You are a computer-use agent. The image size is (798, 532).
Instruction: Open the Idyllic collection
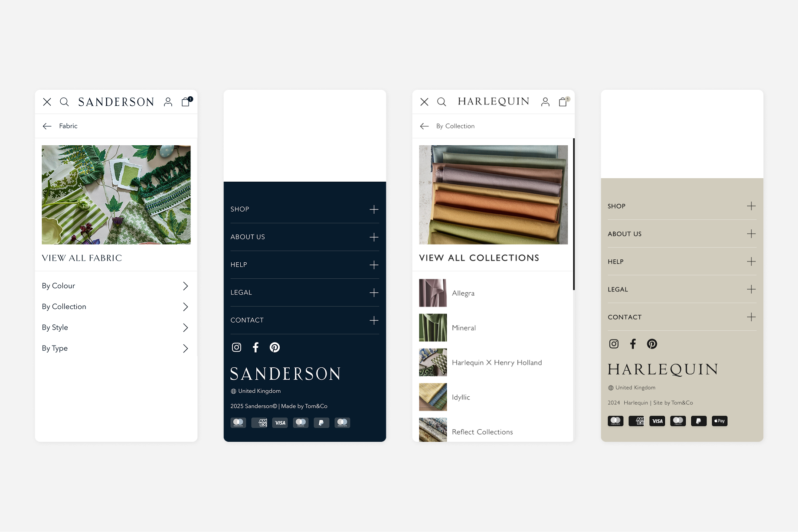tap(494, 397)
